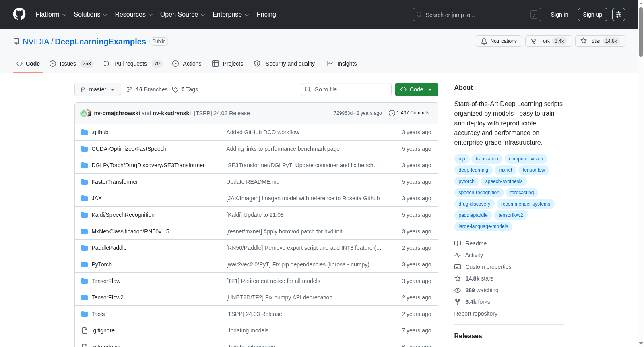Open the Insights tab
Viewport: 644px width, 347px height.
coord(342,64)
